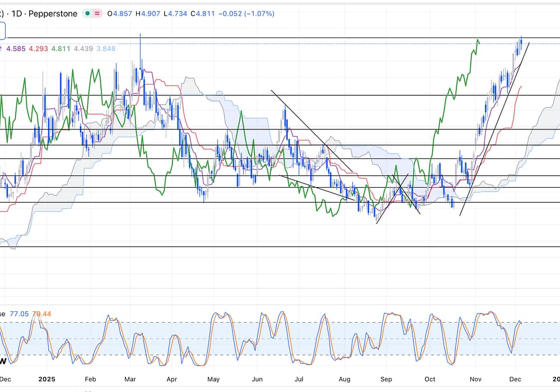Select the lowest horizontal line on price chart
This screenshot has width=560, height=392.
click(x=280, y=246)
